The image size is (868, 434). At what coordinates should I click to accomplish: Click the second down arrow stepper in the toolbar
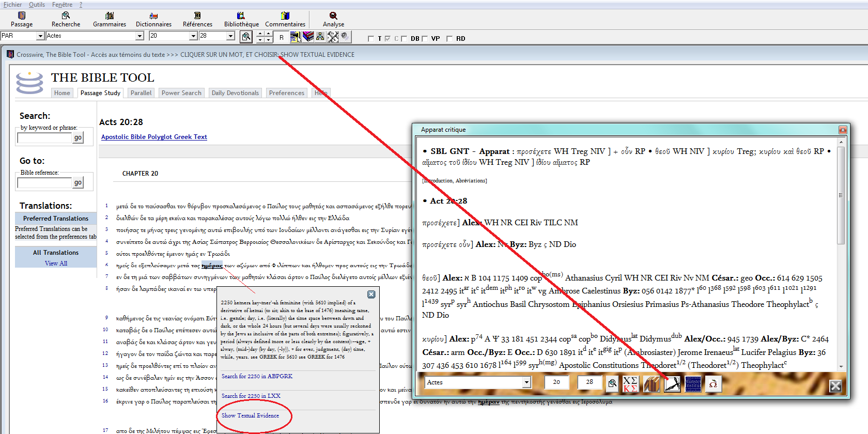pos(268,40)
